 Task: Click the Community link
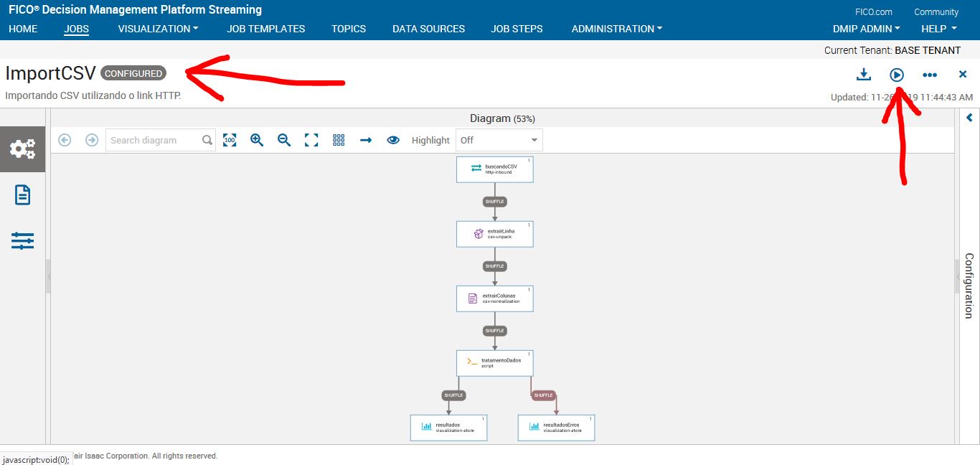(936, 11)
